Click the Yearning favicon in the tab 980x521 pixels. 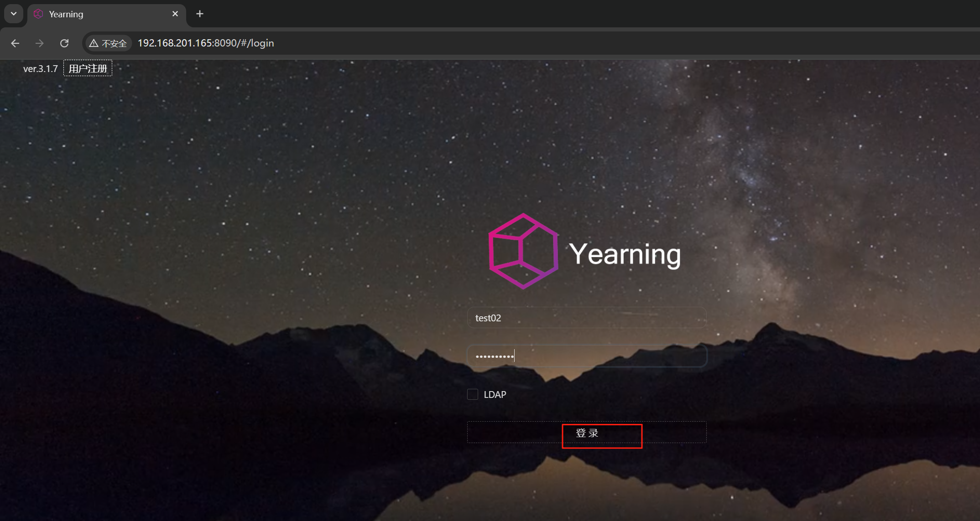pos(38,14)
